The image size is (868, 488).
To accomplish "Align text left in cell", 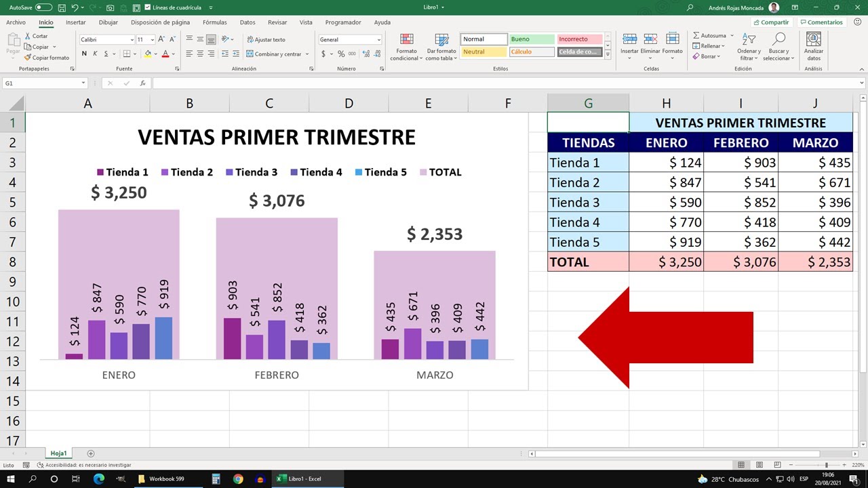I will pyautogui.click(x=189, y=54).
